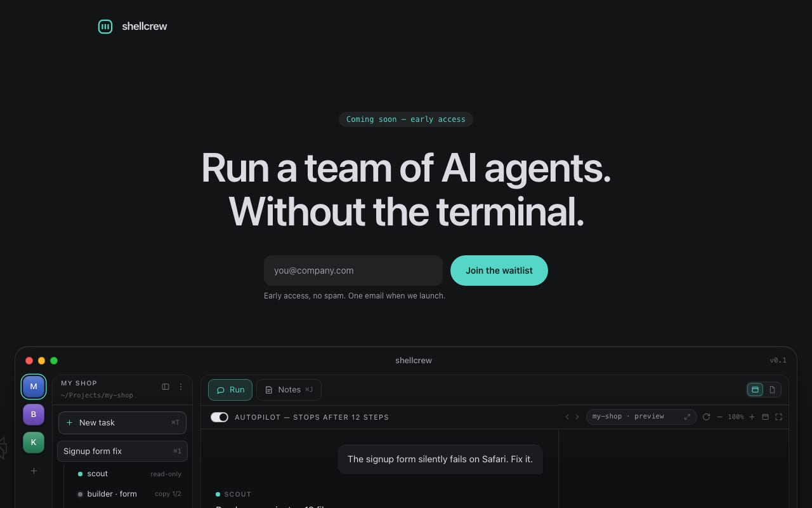
Task: Focus the you@company.com email field
Action: click(353, 271)
